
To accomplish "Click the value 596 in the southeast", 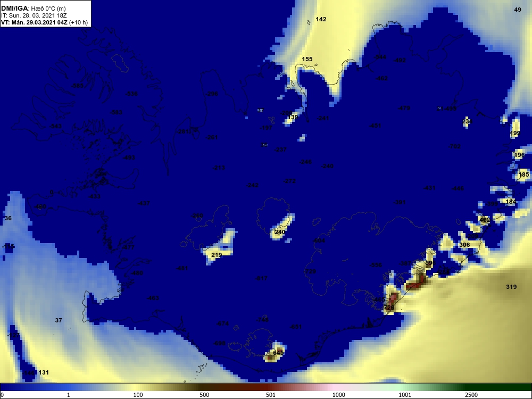I will 430,263.
